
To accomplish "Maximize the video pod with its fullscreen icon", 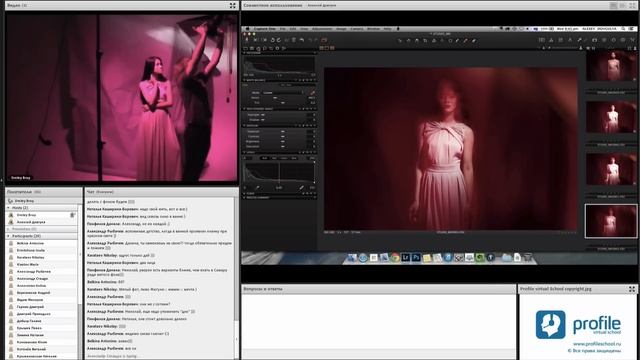I will click(x=232, y=5).
